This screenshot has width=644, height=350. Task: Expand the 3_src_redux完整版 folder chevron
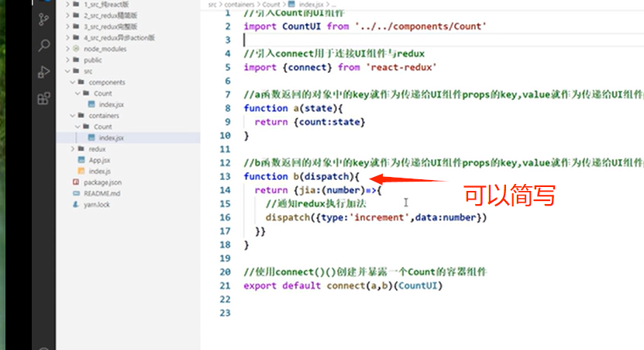point(67,26)
